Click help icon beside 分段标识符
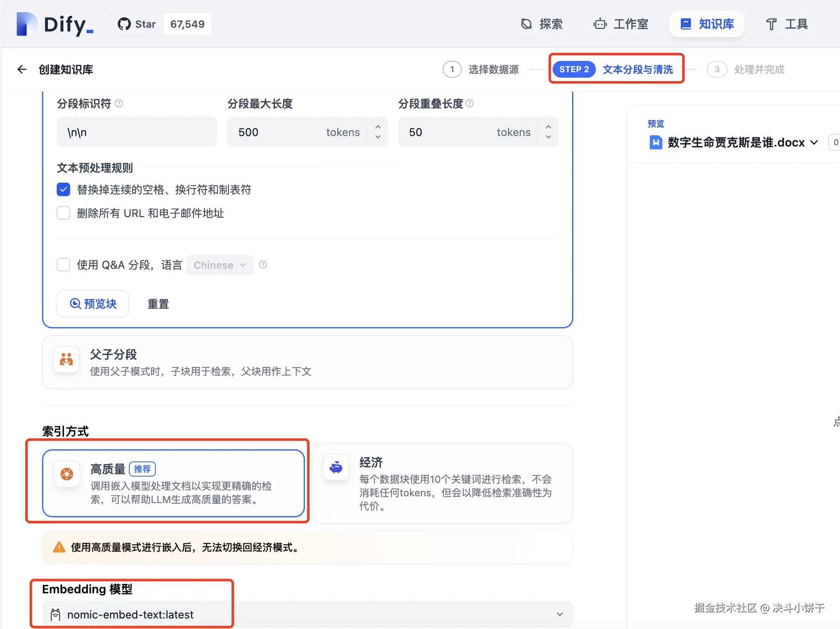The image size is (840, 629). click(x=119, y=103)
